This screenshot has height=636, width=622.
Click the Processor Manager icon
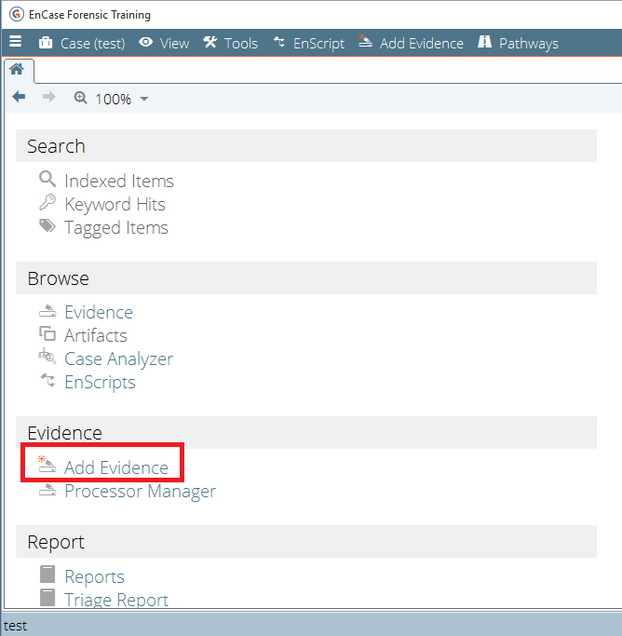47,491
